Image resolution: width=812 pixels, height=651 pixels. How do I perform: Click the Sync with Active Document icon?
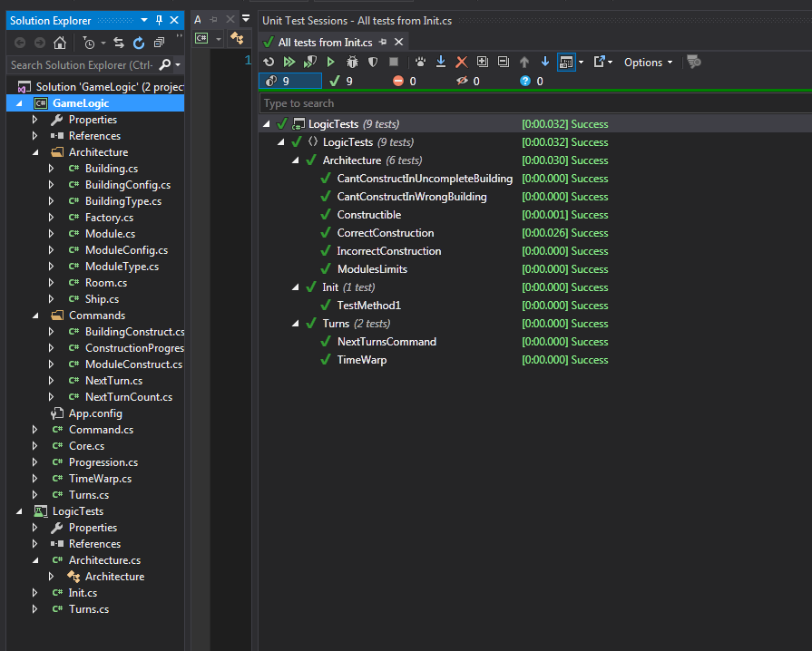tap(118, 43)
